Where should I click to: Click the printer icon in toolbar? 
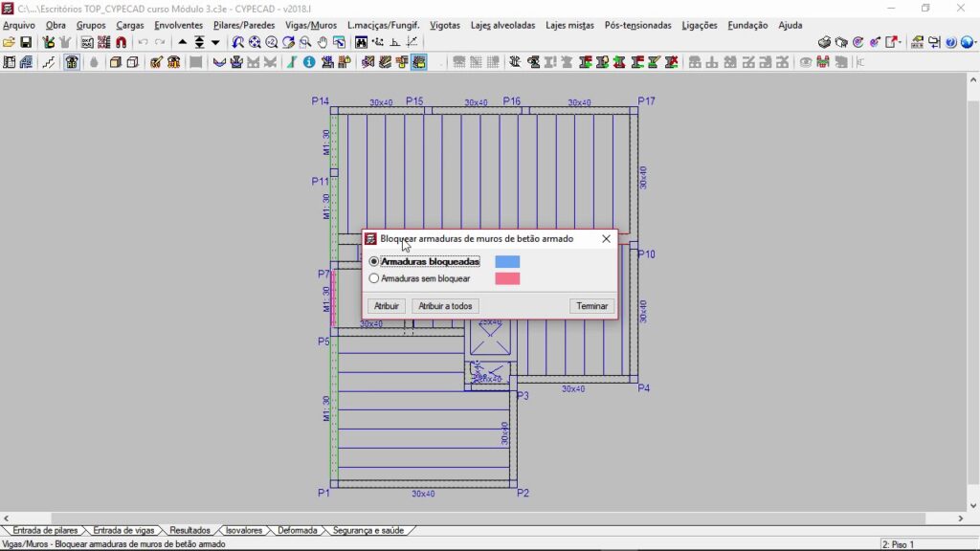click(x=823, y=42)
